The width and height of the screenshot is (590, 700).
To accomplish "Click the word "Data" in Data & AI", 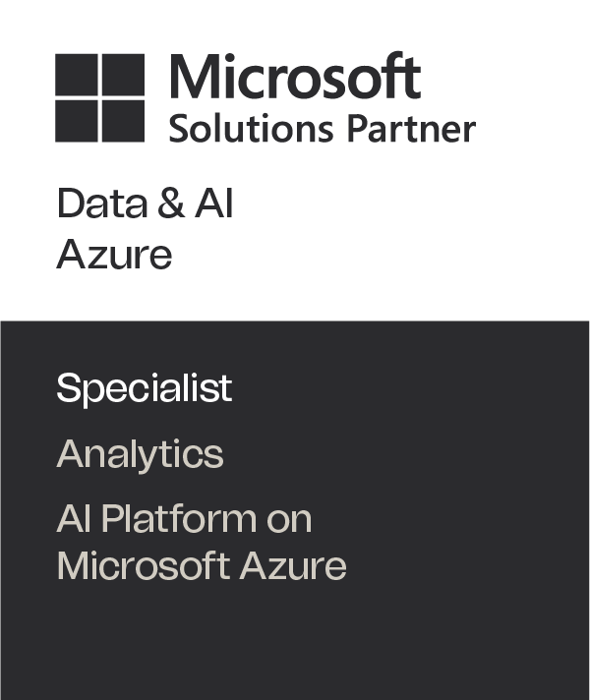I will (x=89, y=204).
